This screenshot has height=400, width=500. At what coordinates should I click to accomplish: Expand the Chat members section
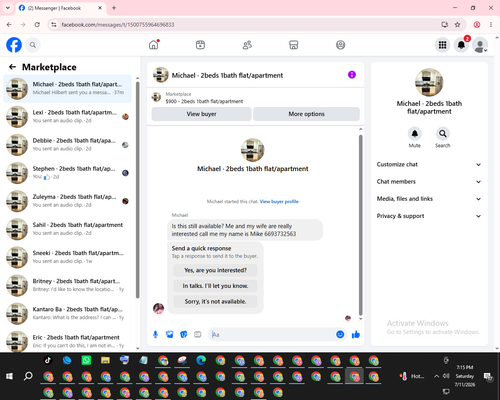pos(429,182)
